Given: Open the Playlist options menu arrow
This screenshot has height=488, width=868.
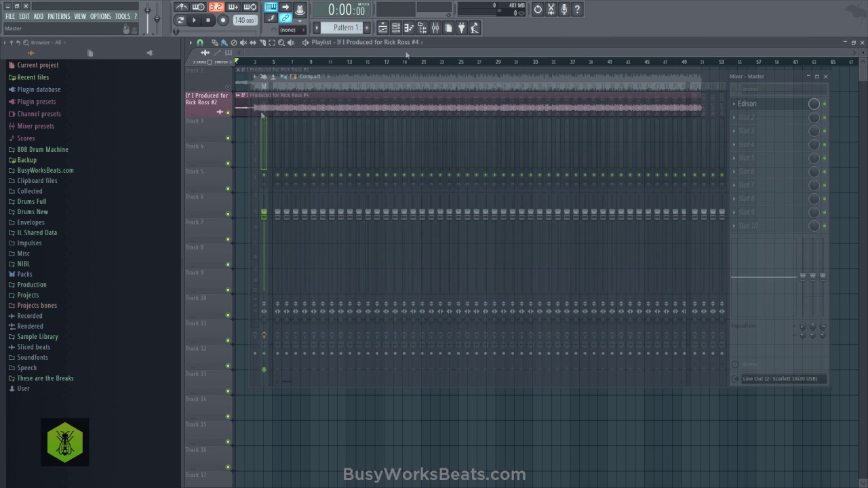Looking at the screenshot, I should pyautogui.click(x=191, y=42).
